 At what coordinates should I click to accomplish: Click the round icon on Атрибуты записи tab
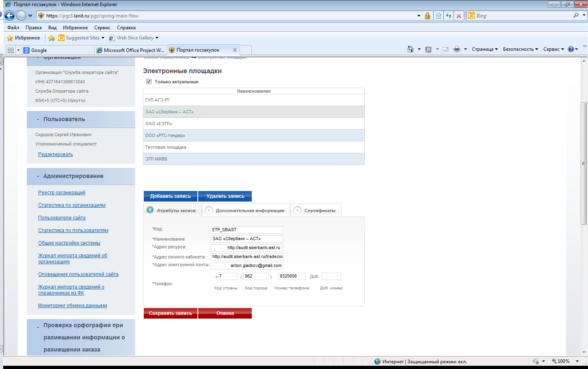click(x=150, y=210)
